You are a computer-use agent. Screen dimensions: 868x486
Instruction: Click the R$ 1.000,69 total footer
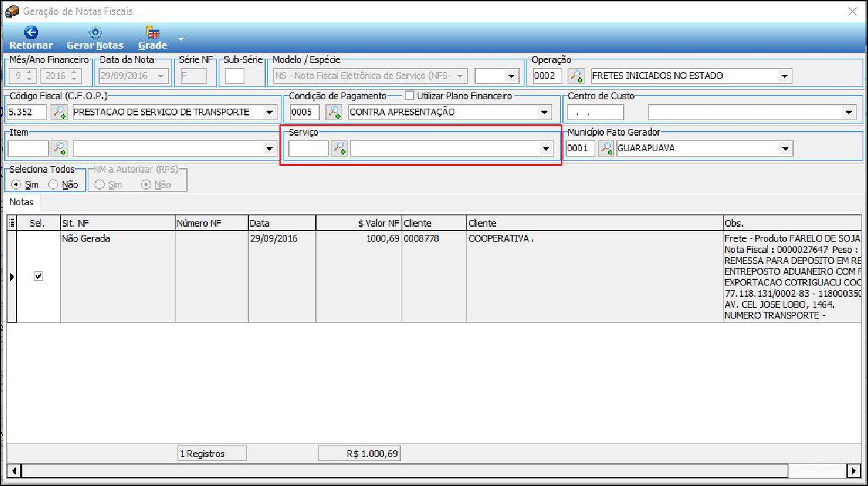[359, 454]
